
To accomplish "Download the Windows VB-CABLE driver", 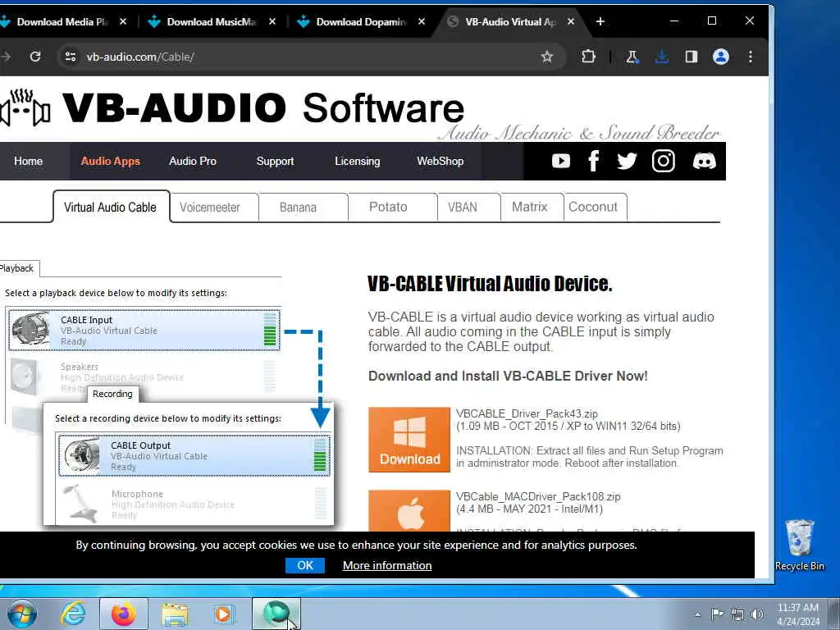I will click(x=409, y=440).
